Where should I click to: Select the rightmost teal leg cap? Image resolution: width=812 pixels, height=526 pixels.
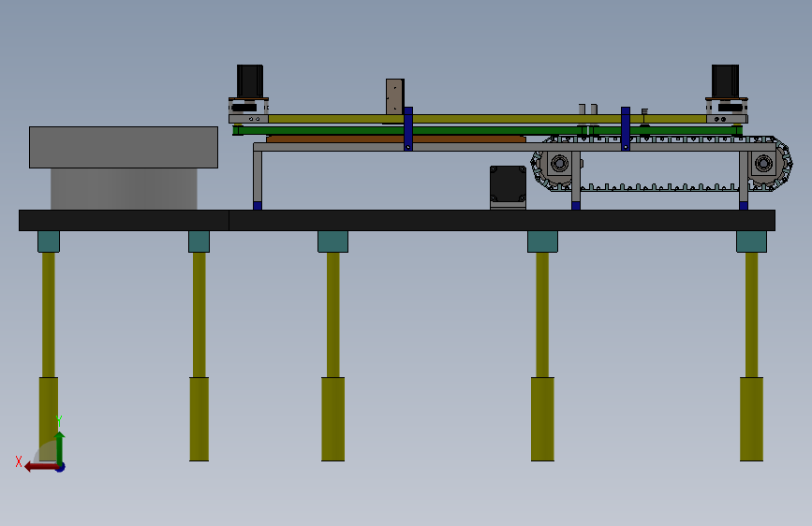(x=751, y=241)
